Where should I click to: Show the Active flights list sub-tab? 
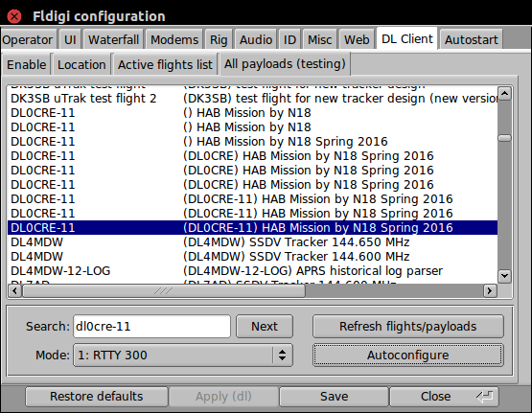tap(165, 64)
